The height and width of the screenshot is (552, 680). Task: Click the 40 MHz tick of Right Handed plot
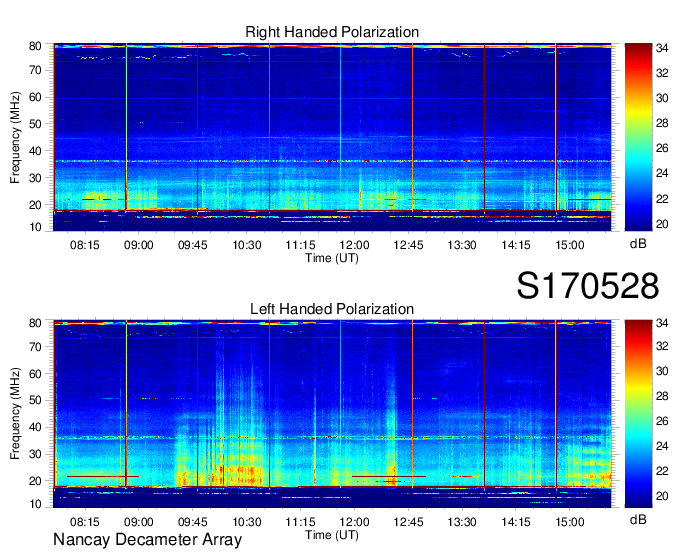tap(35, 151)
